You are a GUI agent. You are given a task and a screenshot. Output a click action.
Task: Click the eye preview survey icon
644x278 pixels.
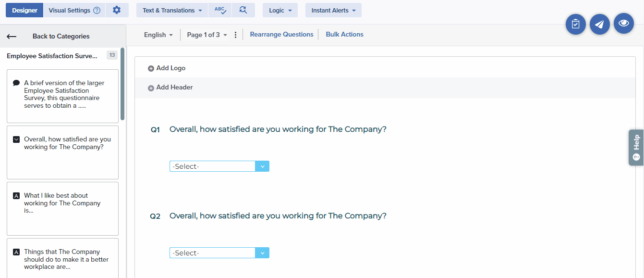(623, 23)
